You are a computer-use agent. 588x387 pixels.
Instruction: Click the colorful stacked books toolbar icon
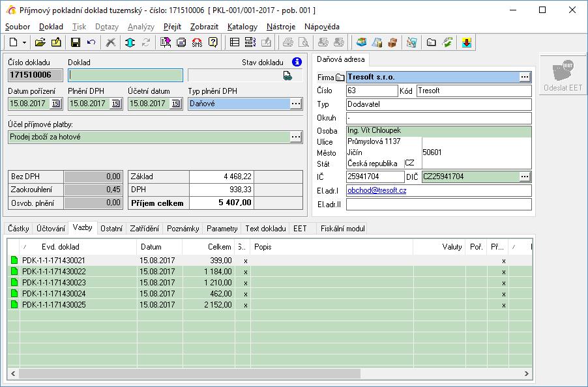coord(361,42)
